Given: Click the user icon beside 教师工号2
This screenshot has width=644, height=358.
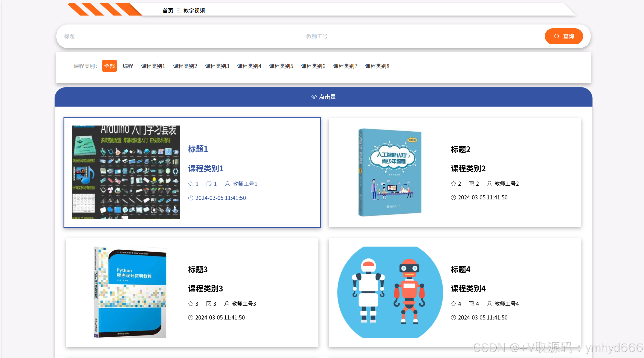Looking at the screenshot, I should click(489, 184).
